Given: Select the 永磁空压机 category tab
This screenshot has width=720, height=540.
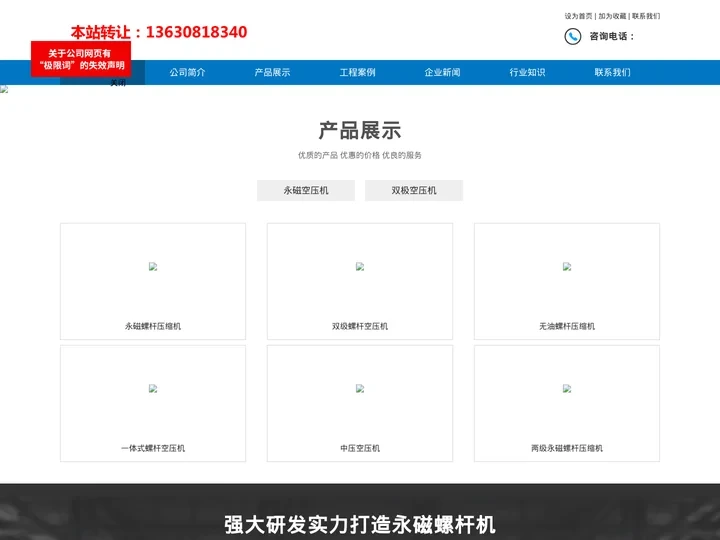Looking at the screenshot, I should click(306, 190).
